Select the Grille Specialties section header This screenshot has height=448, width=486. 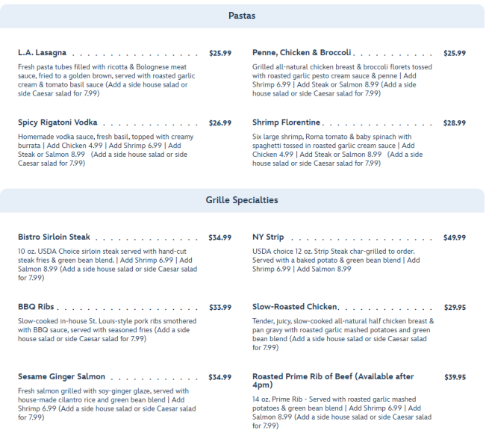[x=242, y=200]
